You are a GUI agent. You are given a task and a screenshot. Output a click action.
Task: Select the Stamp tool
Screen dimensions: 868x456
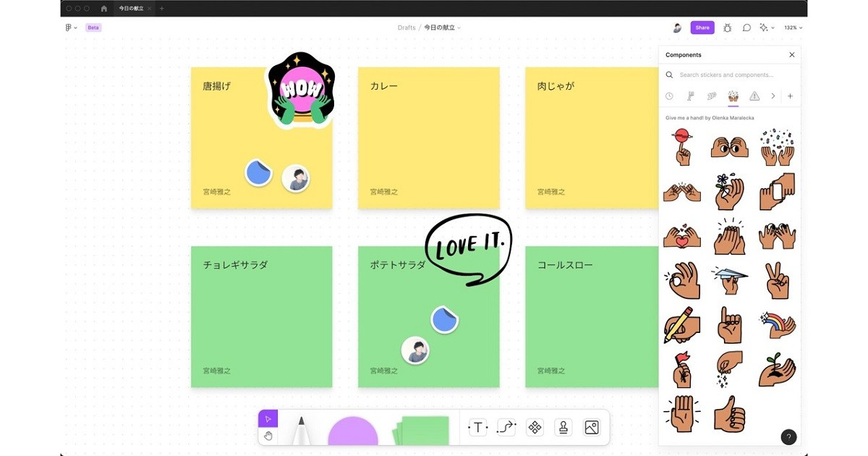coord(563,428)
